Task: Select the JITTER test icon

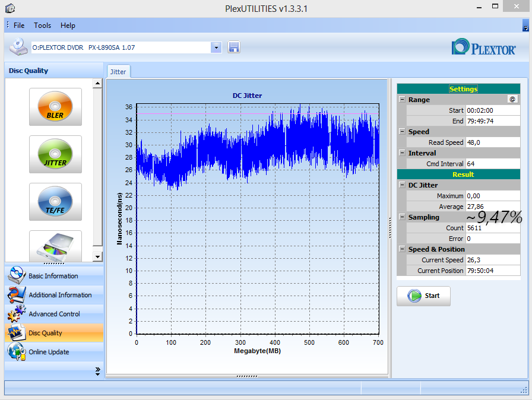Action: (55, 154)
